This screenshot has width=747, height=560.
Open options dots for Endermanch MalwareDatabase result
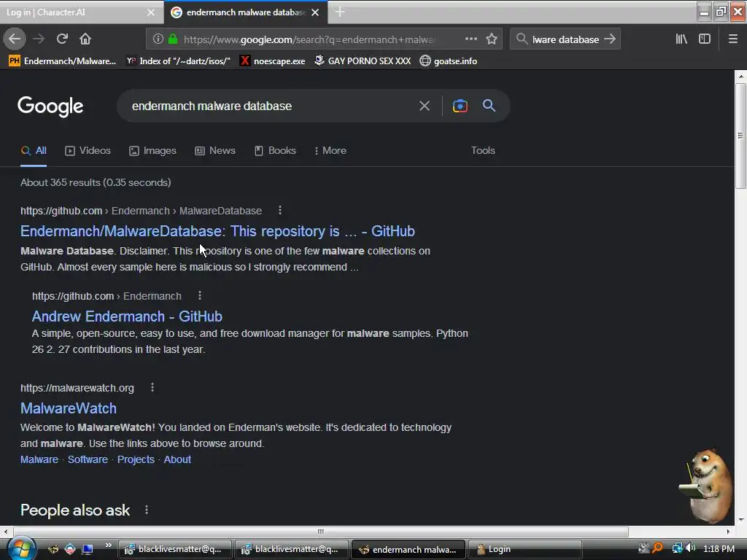[x=280, y=211]
